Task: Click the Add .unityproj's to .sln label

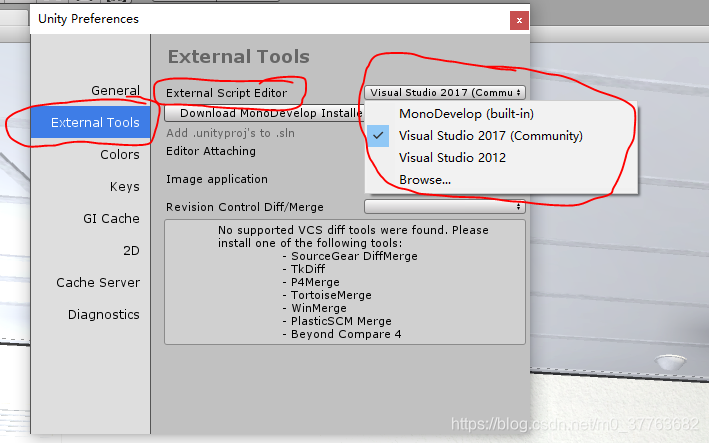Action: [230, 133]
